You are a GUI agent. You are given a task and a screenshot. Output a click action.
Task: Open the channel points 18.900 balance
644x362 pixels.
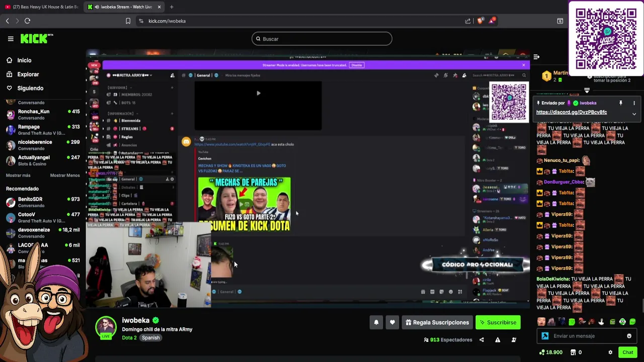(x=550, y=352)
